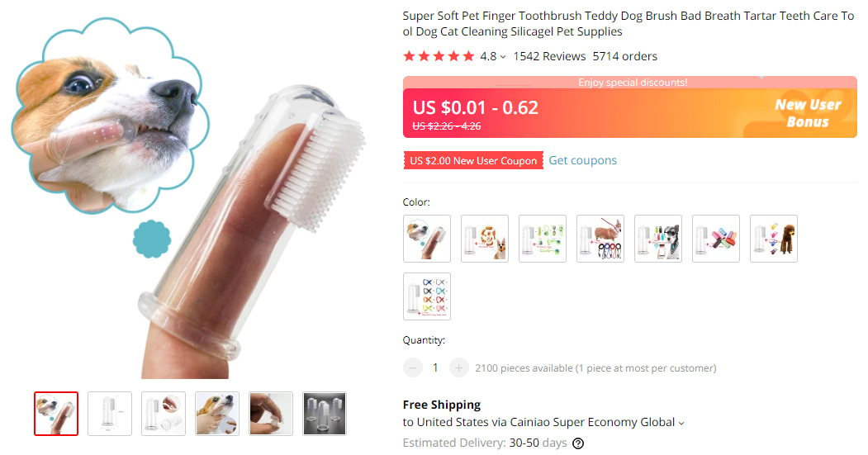868x455 pixels.
Task: Increase quantity with the plus button
Action: click(459, 367)
